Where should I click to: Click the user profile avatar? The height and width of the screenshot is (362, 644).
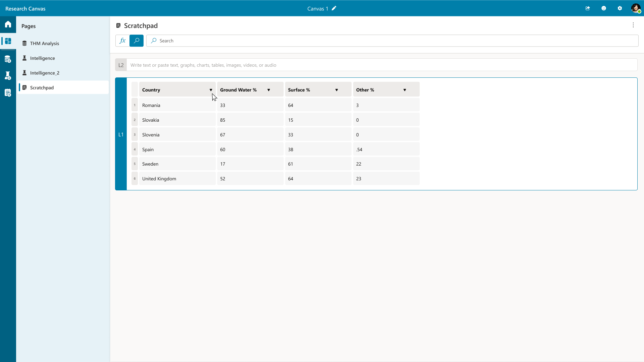(x=636, y=8)
